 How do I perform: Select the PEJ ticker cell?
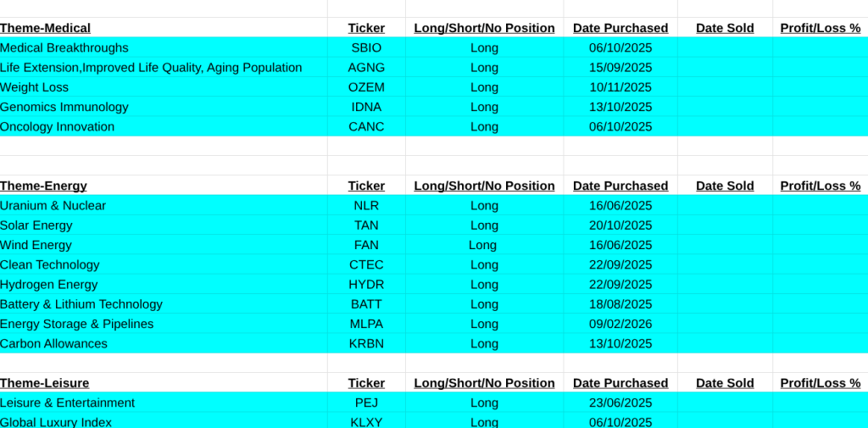click(366, 403)
